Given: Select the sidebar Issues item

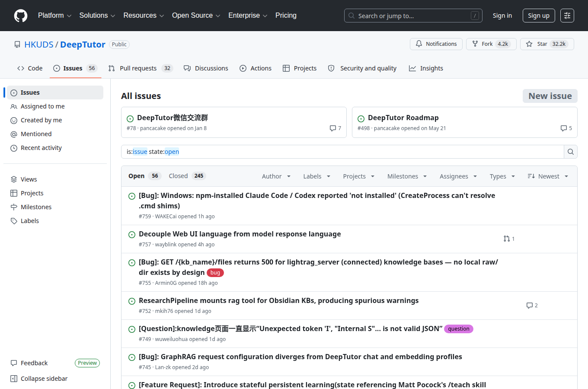Looking at the screenshot, I should pos(55,92).
